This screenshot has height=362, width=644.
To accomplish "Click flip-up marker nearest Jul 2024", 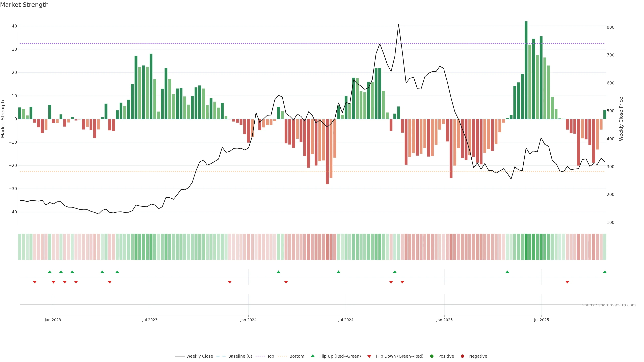I will pos(338,272).
